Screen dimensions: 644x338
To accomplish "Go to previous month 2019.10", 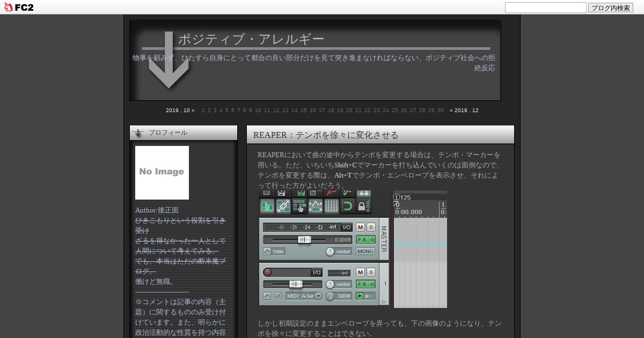I will (180, 111).
